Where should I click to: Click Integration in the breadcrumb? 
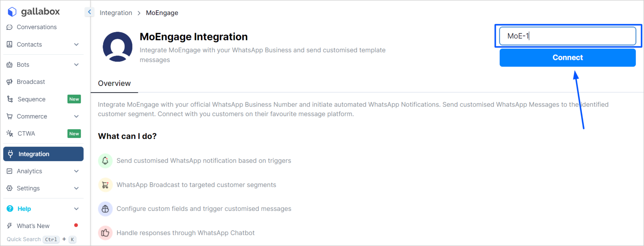(116, 12)
